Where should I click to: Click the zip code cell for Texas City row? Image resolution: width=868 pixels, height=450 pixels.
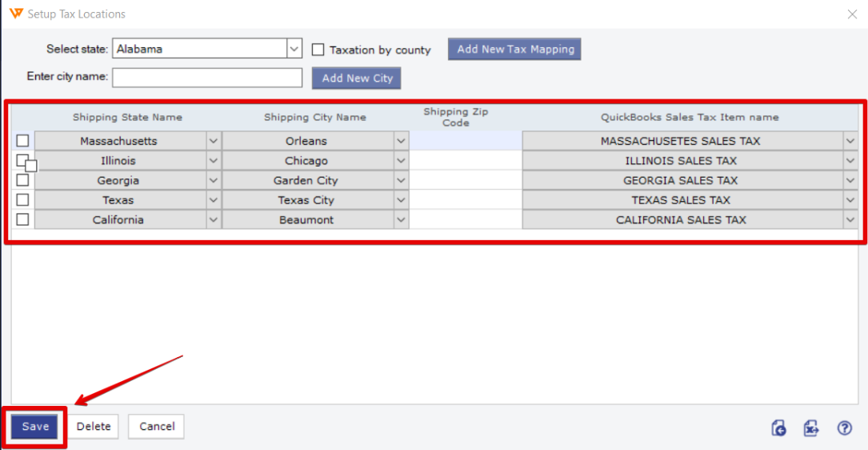[x=466, y=200]
